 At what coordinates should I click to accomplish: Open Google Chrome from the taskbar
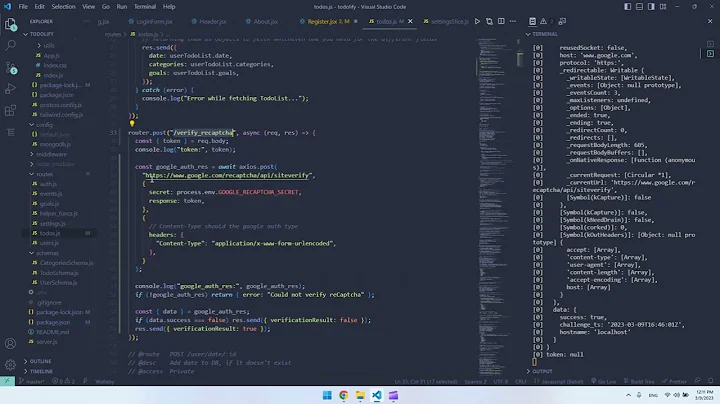click(343, 395)
